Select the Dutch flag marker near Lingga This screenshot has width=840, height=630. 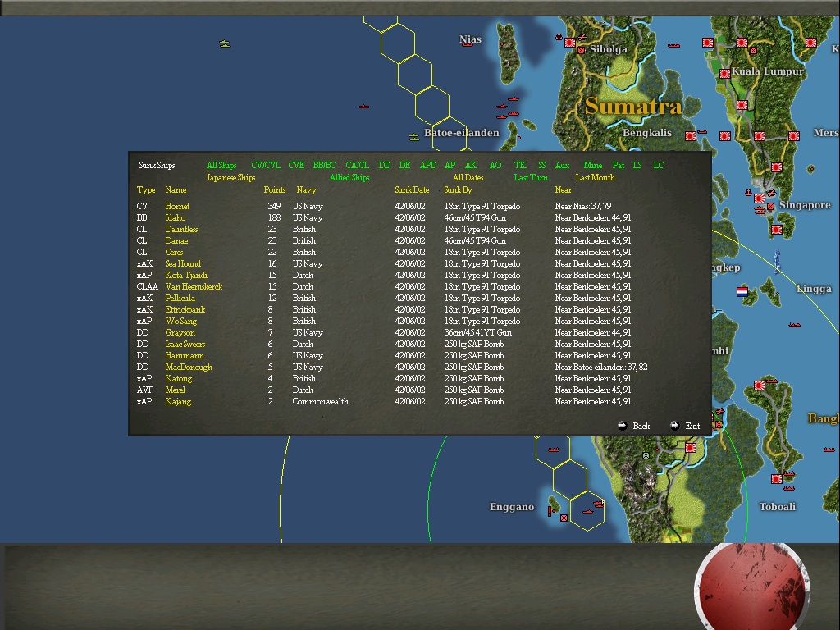(x=742, y=292)
